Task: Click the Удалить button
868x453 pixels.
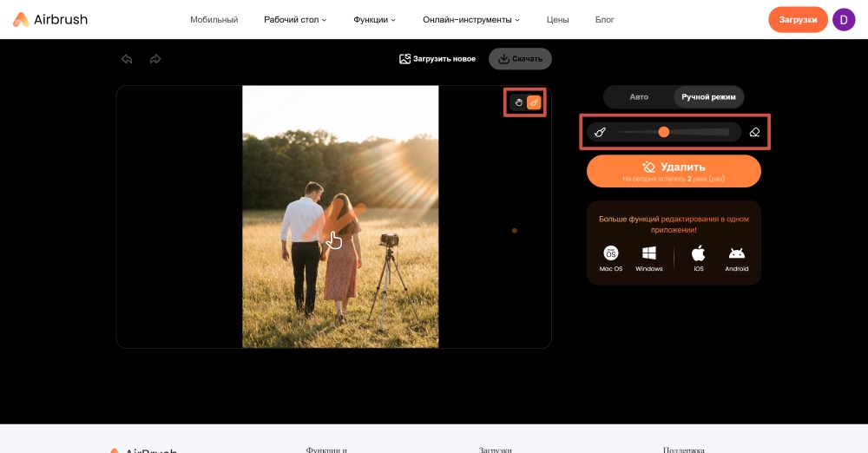Action: 674,171
